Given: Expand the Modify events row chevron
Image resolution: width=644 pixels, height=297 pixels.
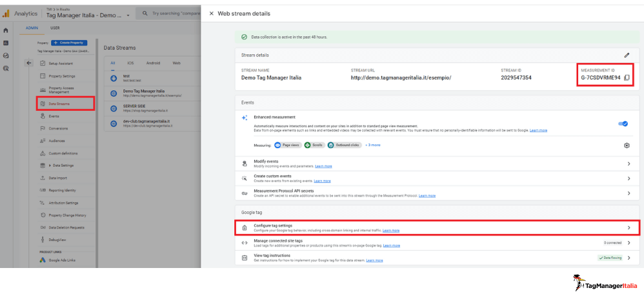Looking at the screenshot, I should [629, 164].
